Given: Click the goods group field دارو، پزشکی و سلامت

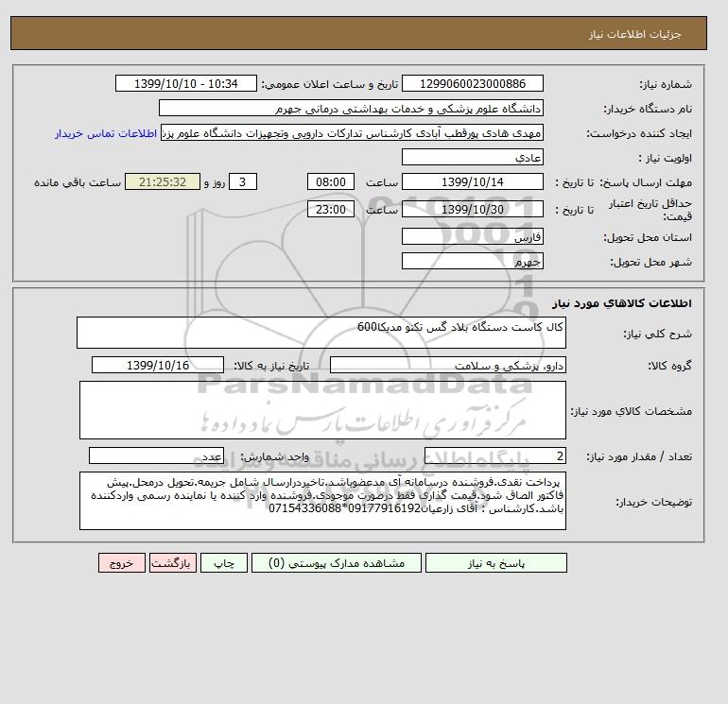Looking at the screenshot, I should point(447,365).
